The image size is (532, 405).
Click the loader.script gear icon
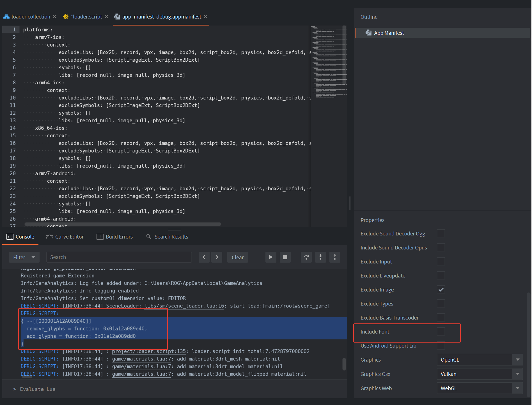click(66, 17)
